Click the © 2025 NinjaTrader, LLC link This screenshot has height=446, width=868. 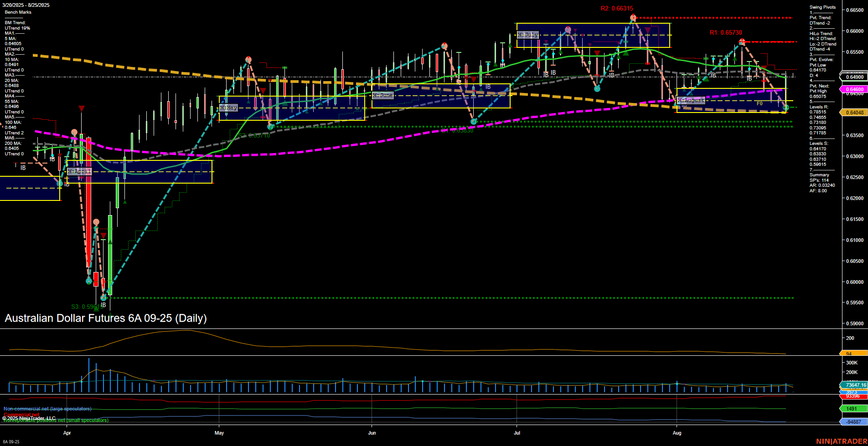30,418
